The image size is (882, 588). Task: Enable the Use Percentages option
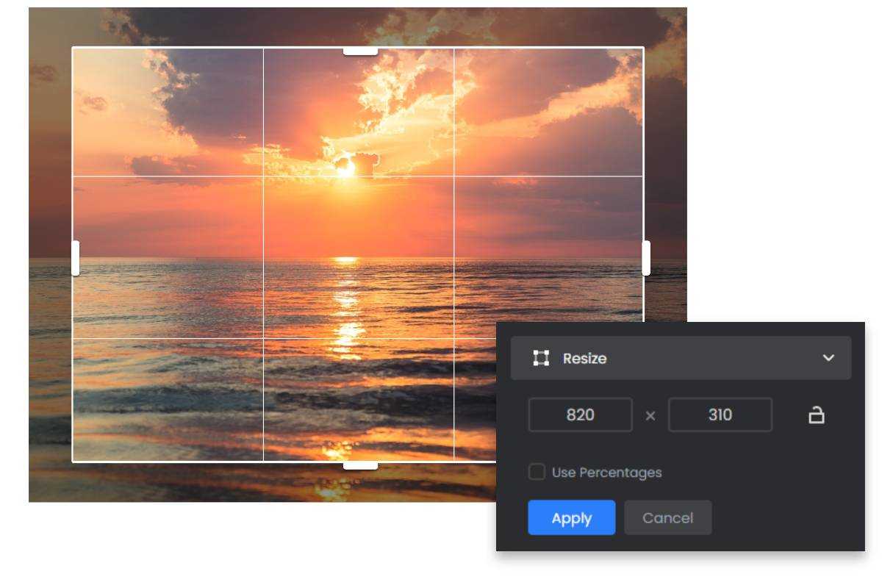(537, 472)
